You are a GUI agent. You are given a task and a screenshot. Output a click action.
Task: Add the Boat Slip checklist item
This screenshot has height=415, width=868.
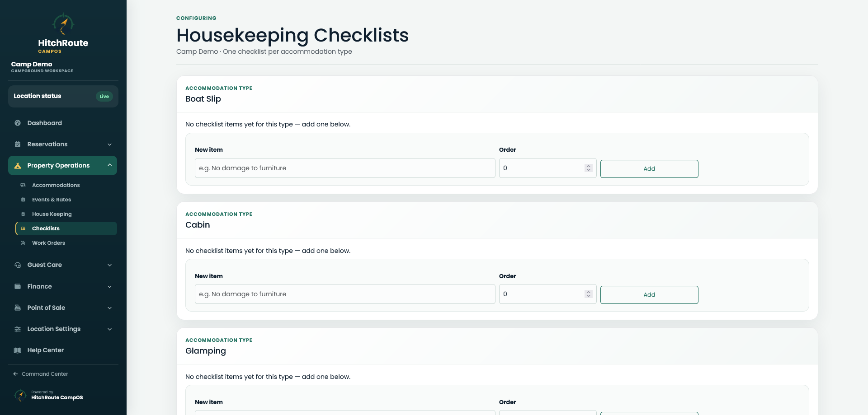pos(649,169)
